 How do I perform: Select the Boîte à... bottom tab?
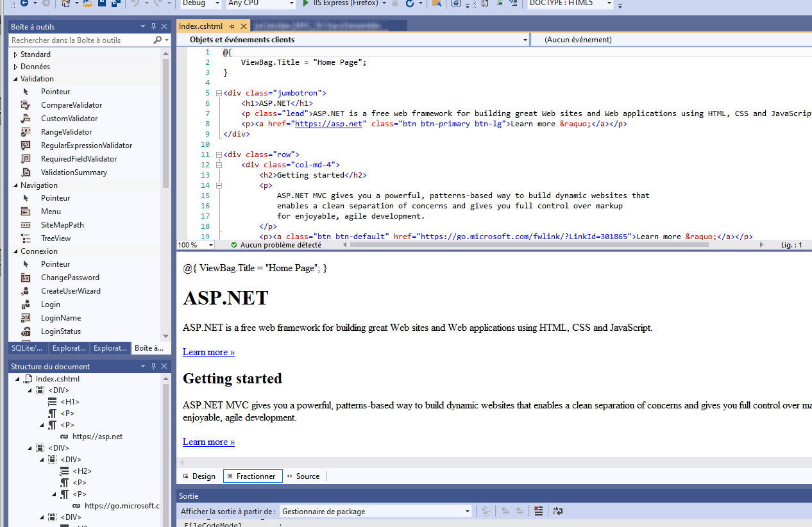click(150, 348)
